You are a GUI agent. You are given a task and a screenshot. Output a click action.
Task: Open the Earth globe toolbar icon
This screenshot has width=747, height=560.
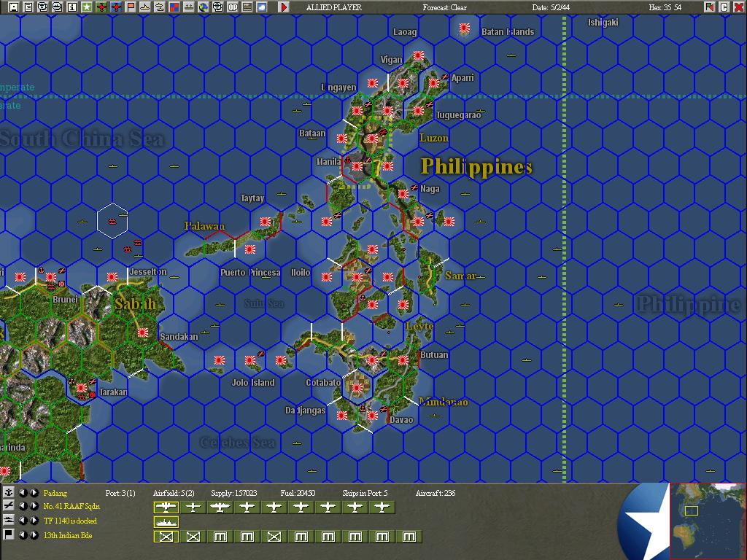click(204, 7)
